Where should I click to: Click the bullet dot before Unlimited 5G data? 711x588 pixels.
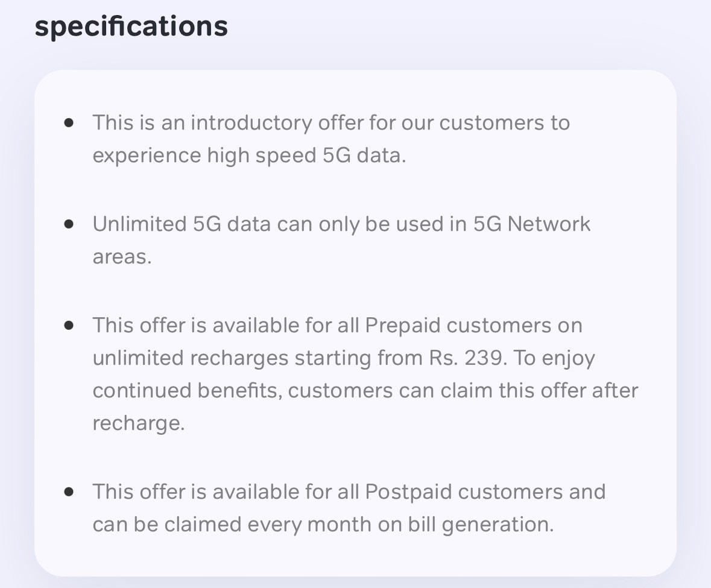point(69,224)
